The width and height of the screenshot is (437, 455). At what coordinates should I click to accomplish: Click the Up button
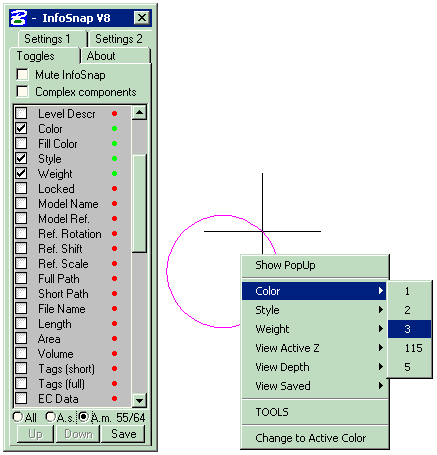point(35,434)
